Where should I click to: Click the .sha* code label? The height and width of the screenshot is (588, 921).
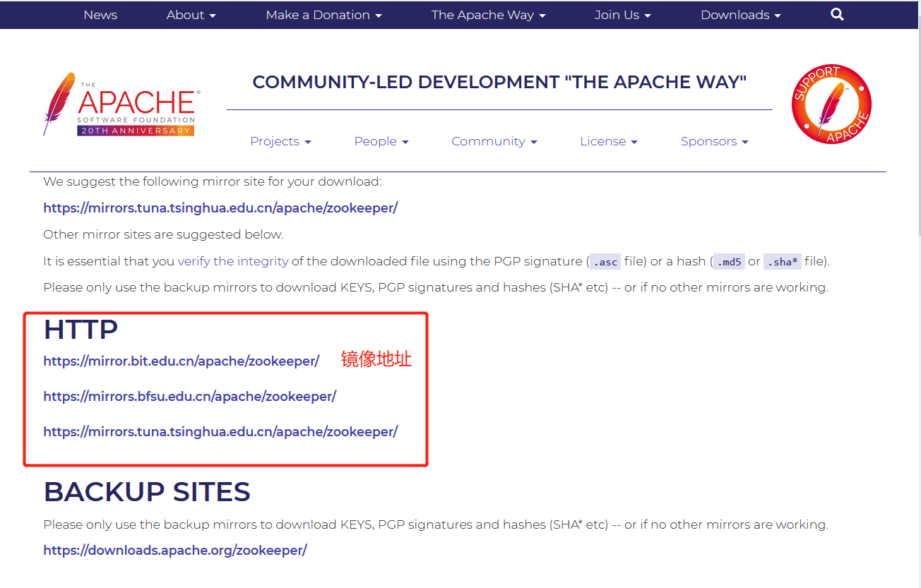tap(783, 262)
